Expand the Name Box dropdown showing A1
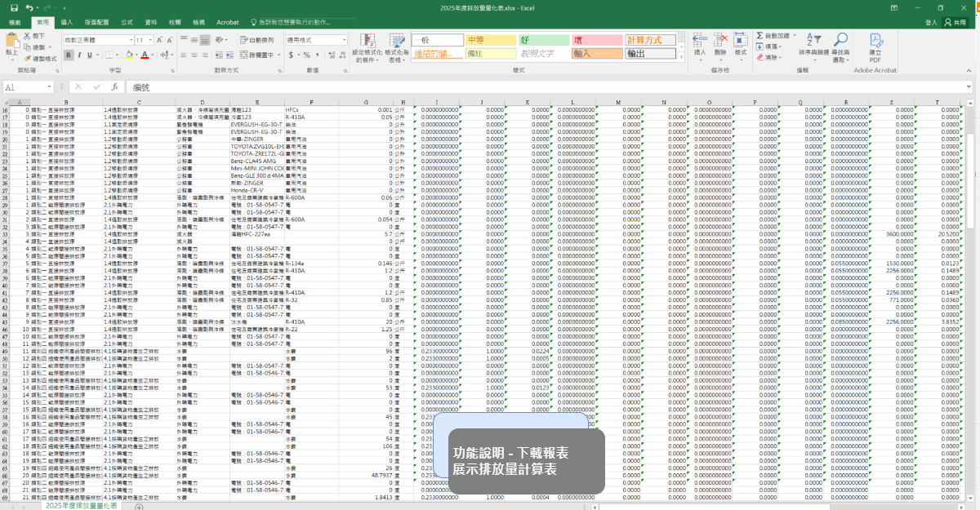The height and width of the screenshot is (510, 980). tap(50, 86)
